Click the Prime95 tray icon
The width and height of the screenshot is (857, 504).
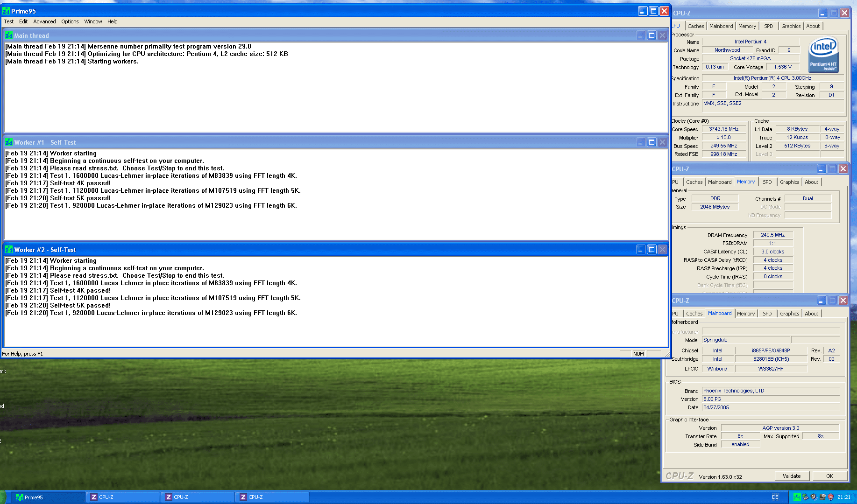click(797, 497)
